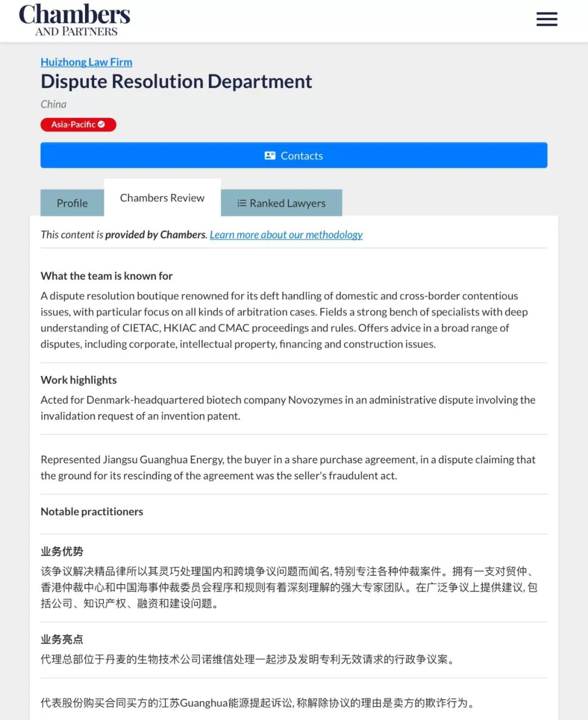This screenshot has height=720, width=588.
Task: Select the Chambers Review tab
Action: coord(162,198)
